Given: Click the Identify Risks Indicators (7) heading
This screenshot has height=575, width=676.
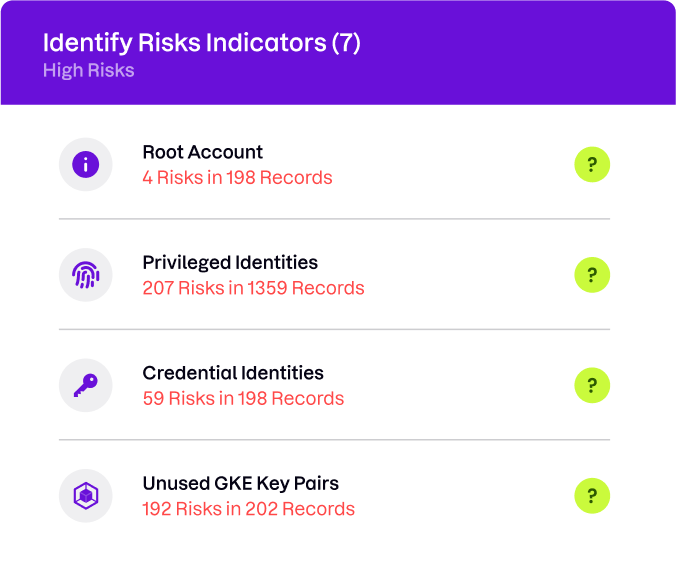Looking at the screenshot, I should click(x=202, y=43).
